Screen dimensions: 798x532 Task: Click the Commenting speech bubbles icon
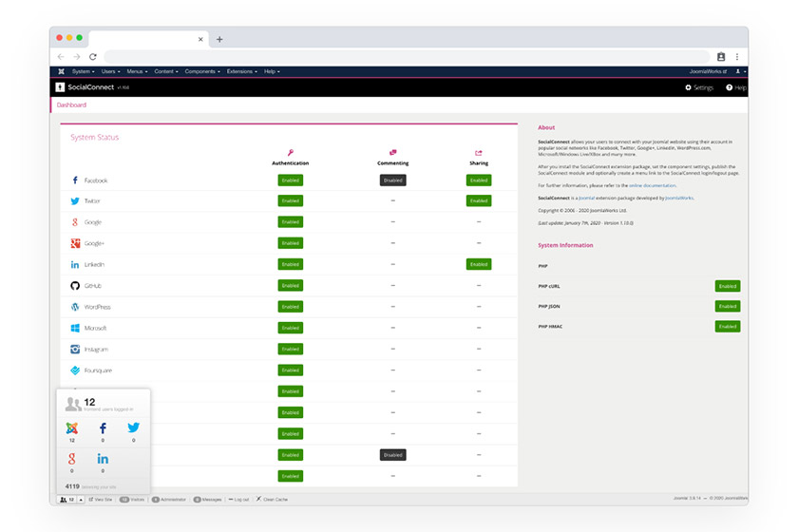(393, 152)
